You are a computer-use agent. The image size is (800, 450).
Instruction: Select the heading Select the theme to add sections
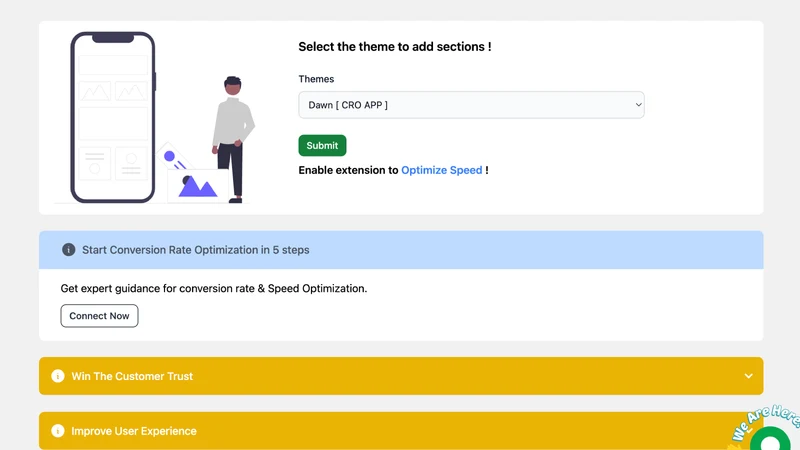coord(395,47)
